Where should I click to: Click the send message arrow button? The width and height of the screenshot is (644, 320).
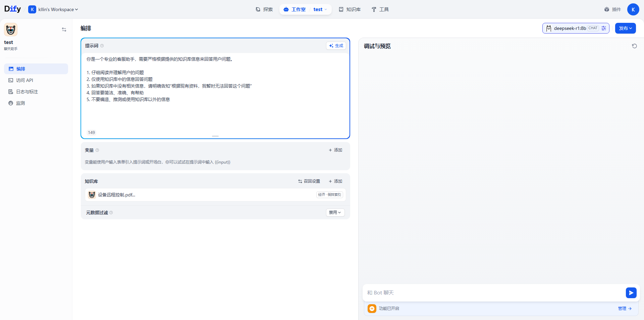631,293
